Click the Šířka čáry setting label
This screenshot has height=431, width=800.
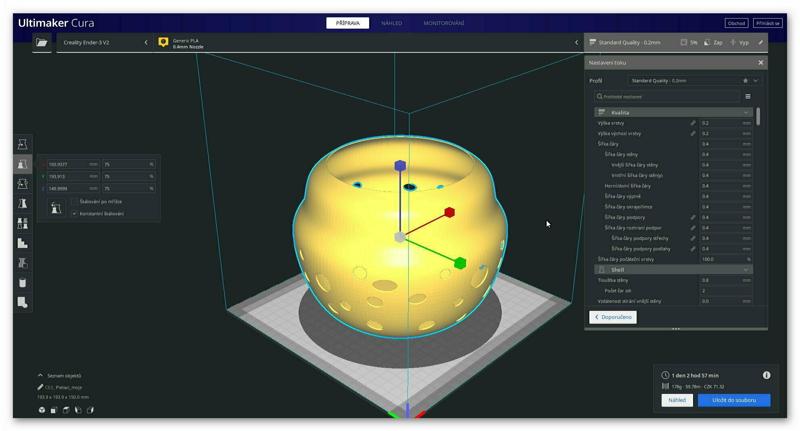[x=608, y=144]
